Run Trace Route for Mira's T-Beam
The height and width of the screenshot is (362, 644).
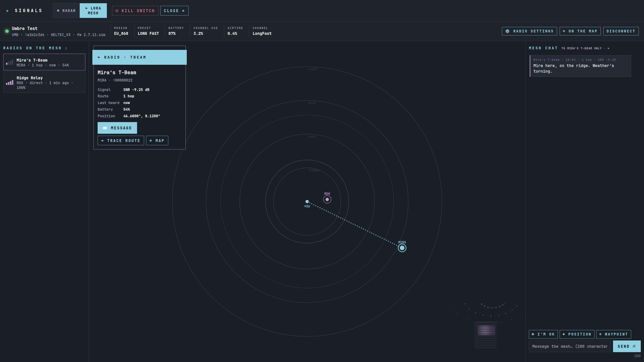[121, 141]
